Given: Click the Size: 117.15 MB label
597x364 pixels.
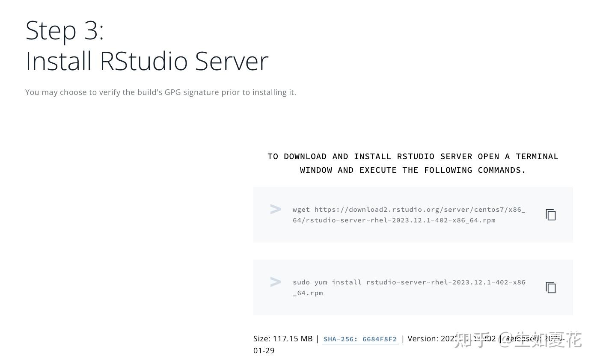Looking at the screenshot, I should tap(283, 338).
